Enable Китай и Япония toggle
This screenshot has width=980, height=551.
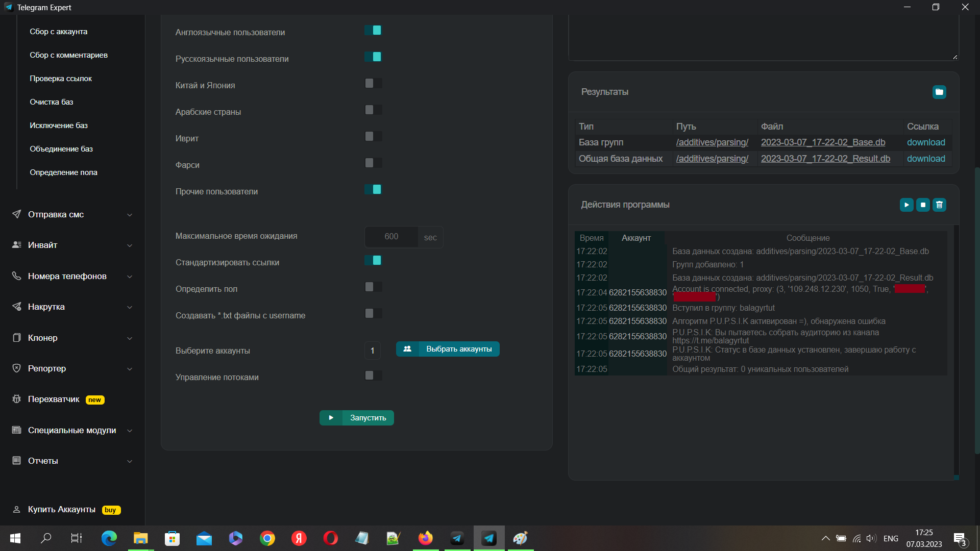tap(373, 83)
